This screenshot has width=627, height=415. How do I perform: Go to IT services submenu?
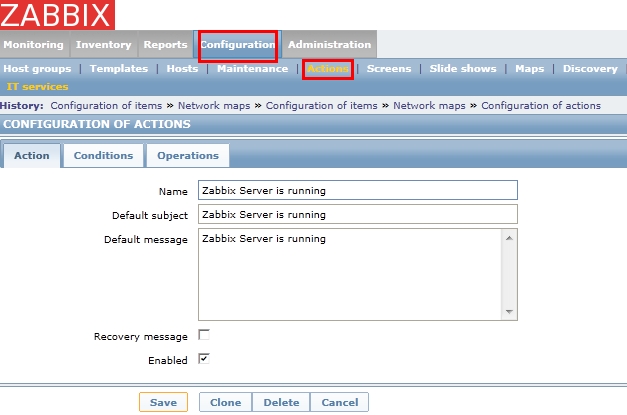[37, 86]
